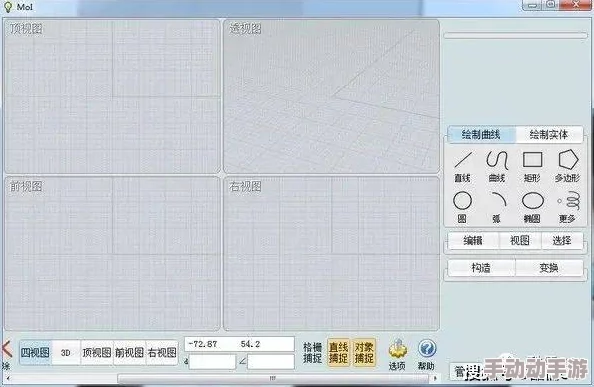Maximize the MoI window
The height and width of the screenshot is (387, 594).
(x=551, y=5)
